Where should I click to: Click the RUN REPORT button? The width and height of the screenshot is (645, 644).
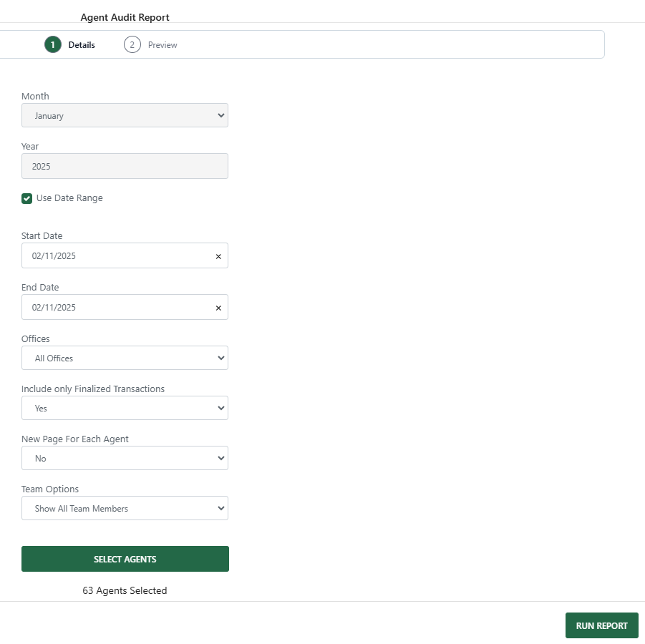(x=601, y=625)
